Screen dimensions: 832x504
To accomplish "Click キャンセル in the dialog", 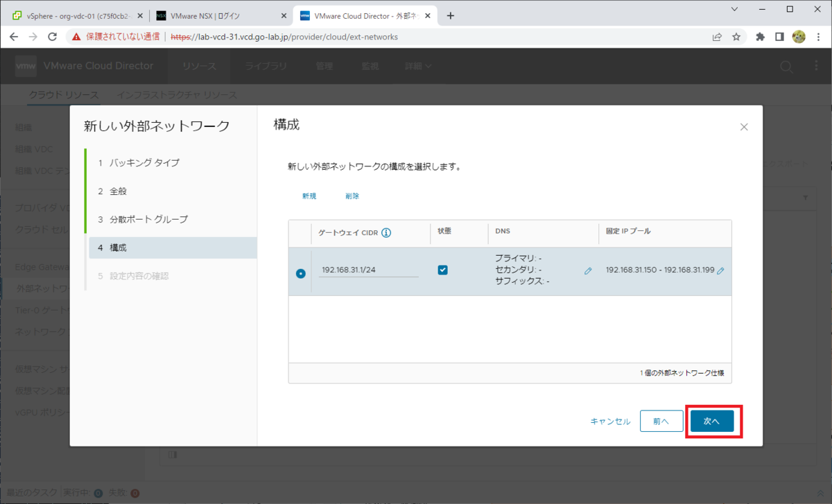I will (610, 422).
